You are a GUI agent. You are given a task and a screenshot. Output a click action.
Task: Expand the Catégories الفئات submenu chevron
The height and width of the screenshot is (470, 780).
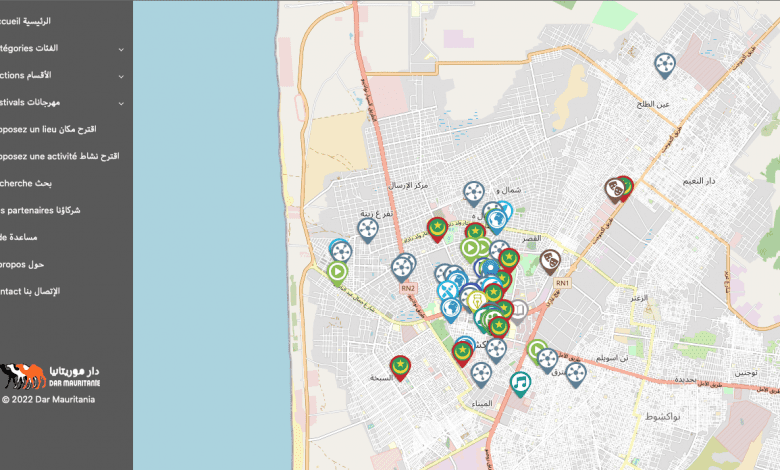click(x=121, y=48)
